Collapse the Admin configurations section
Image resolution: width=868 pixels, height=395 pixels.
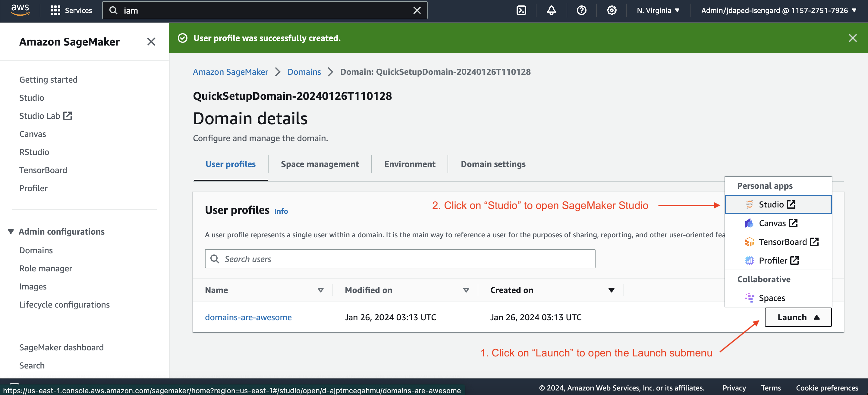(11, 232)
